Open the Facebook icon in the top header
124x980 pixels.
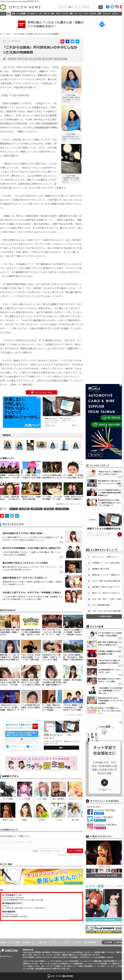(108, 7)
